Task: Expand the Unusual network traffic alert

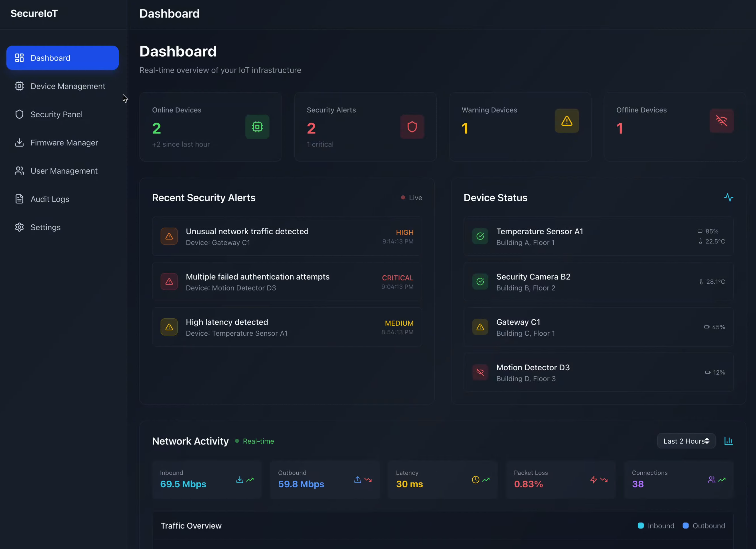Action: click(x=287, y=236)
